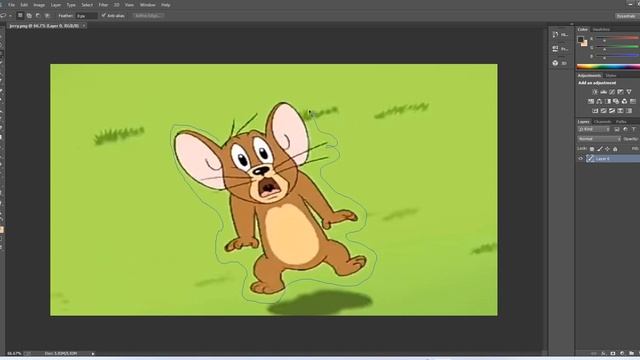This screenshot has height=360, width=640.
Task: Add a Curves adjustment
Action: (612, 92)
